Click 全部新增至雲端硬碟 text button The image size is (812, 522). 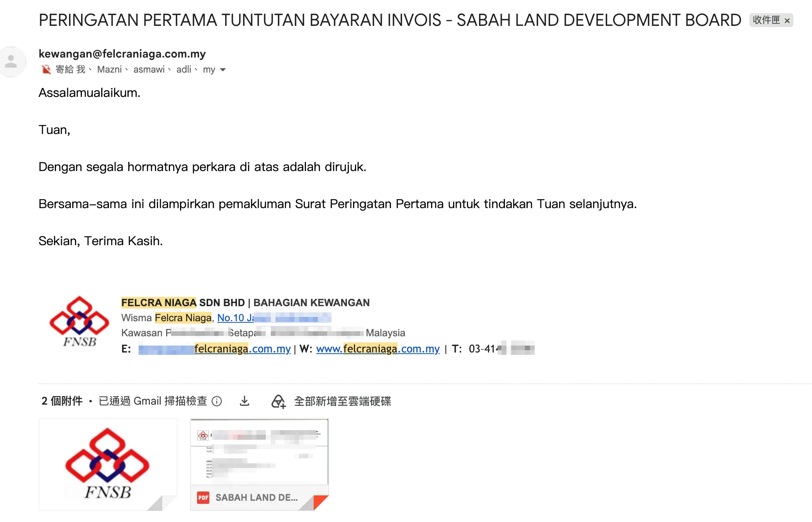pos(343,402)
